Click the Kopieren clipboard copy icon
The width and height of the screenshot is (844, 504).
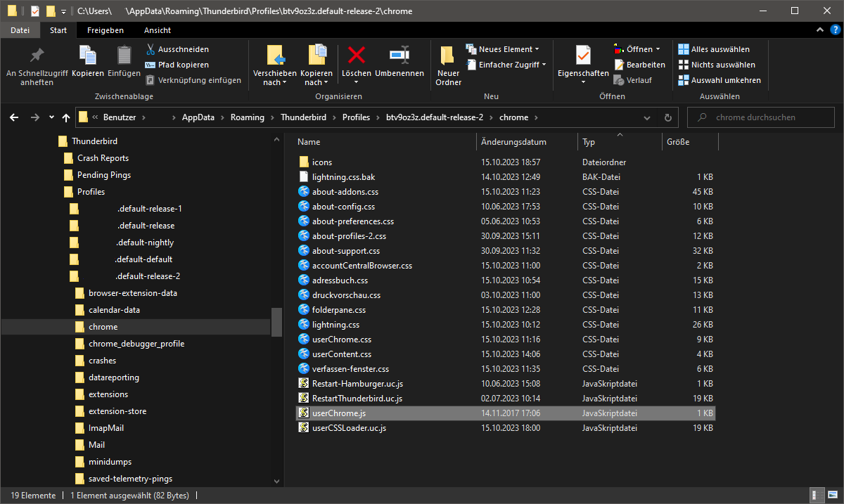87,56
